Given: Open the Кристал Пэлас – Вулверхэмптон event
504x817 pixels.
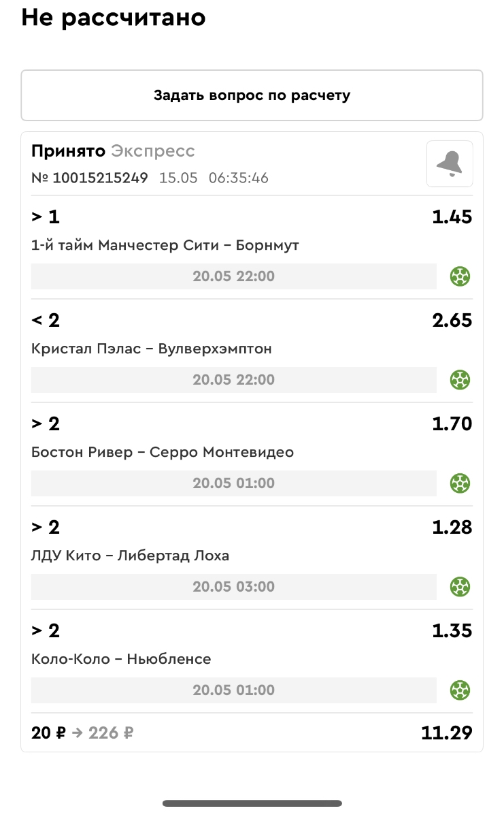Looking at the screenshot, I should point(152,349).
